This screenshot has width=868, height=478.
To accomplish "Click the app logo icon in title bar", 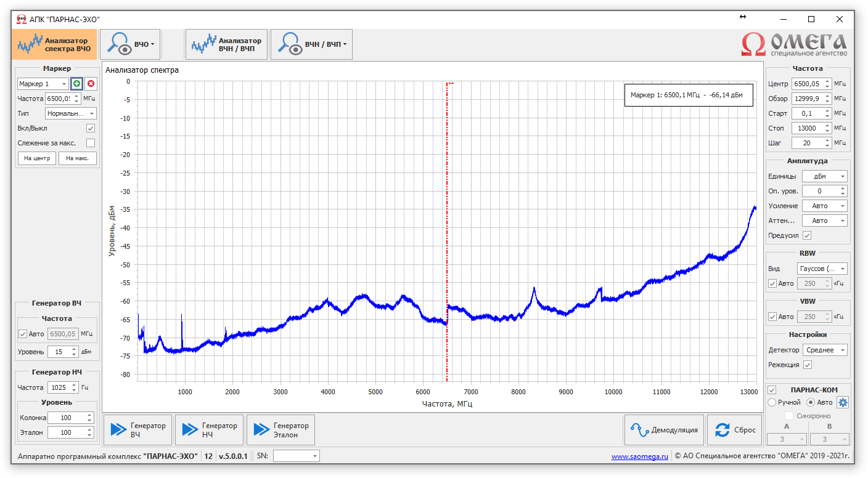I will (22, 19).
